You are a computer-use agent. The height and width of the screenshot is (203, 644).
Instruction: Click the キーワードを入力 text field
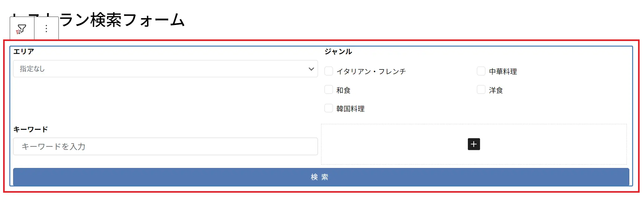click(166, 146)
